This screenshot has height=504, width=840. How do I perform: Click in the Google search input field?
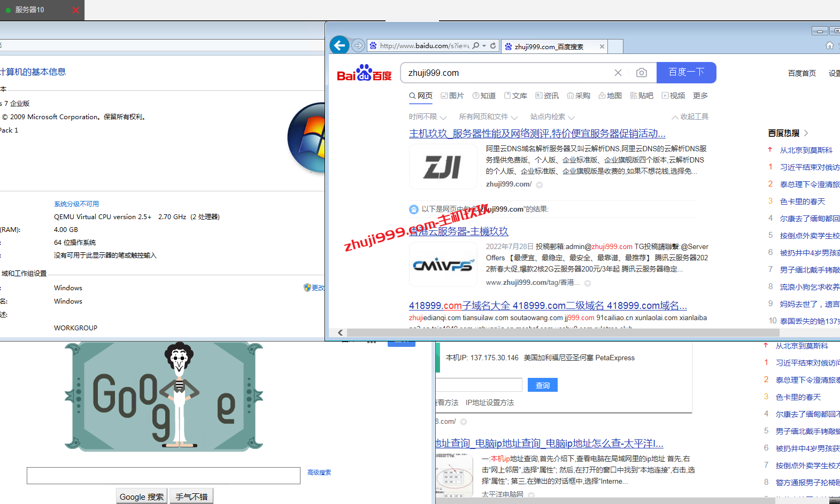click(x=164, y=476)
